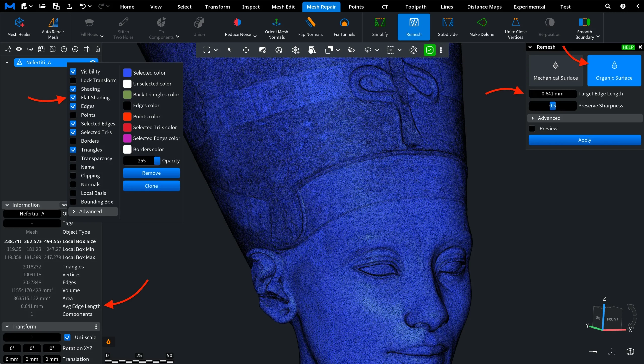
Task: Switch to the Mesh Edit tab
Action: [283, 7]
